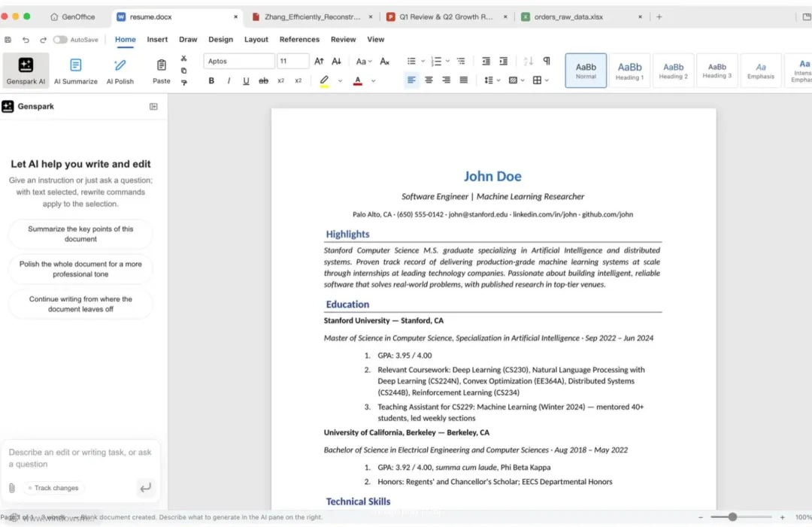The image size is (812, 527).
Task: Open the borders dropdown
Action: click(540, 80)
